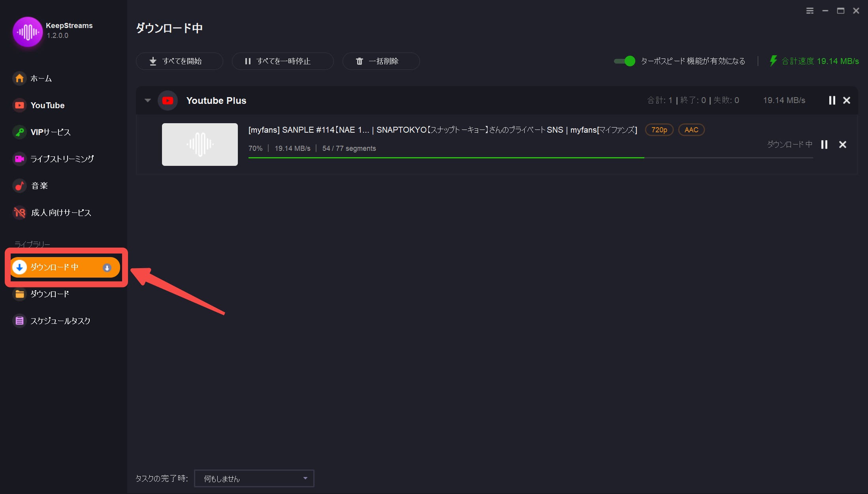Open the ホーム home icon

tap(19, 78)
